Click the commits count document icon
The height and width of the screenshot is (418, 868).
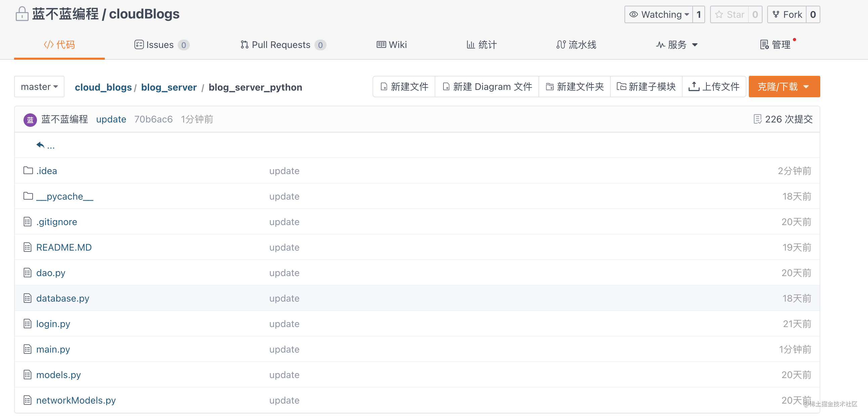757,119
